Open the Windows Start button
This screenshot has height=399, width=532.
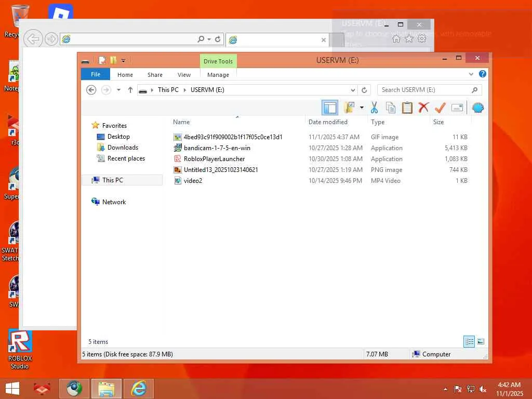tap(12, 389)
